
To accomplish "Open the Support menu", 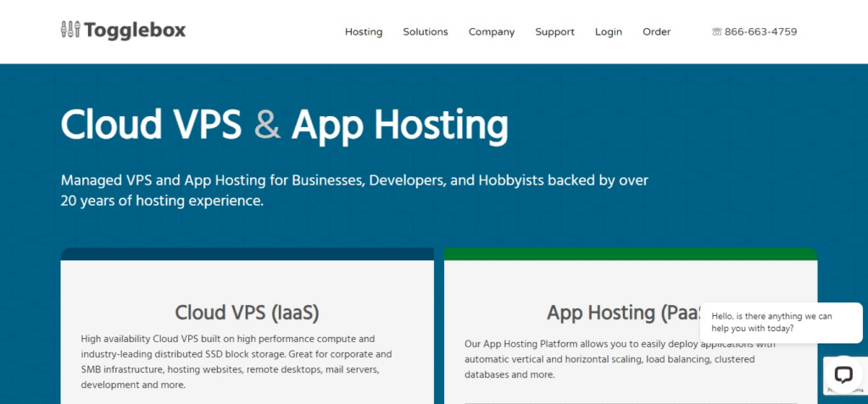I will (x=554, y=32).
